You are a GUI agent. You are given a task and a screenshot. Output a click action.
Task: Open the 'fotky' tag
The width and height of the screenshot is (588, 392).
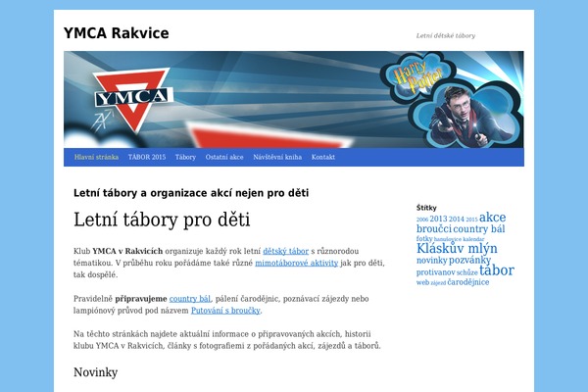(x=424, y=238)
